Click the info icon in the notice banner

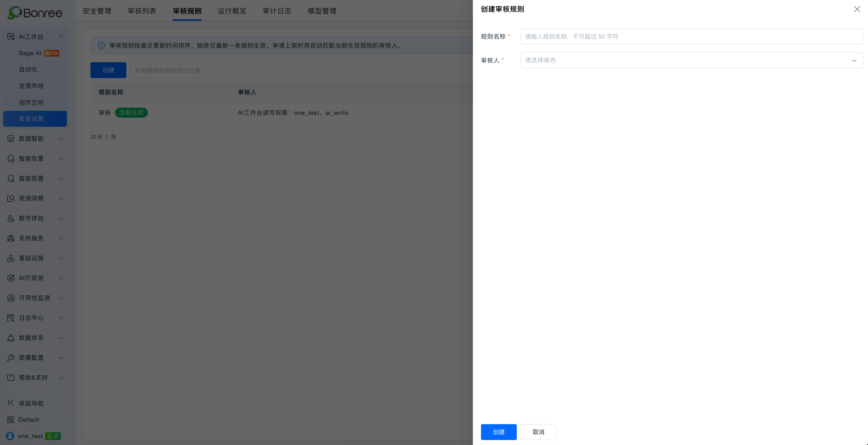tap(101, 45)
